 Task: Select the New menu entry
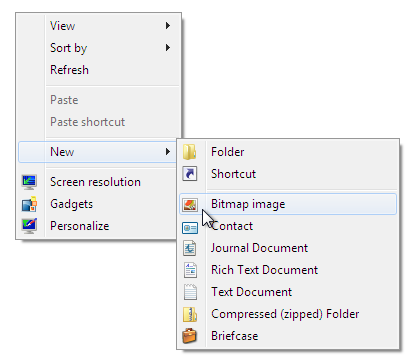98,152
